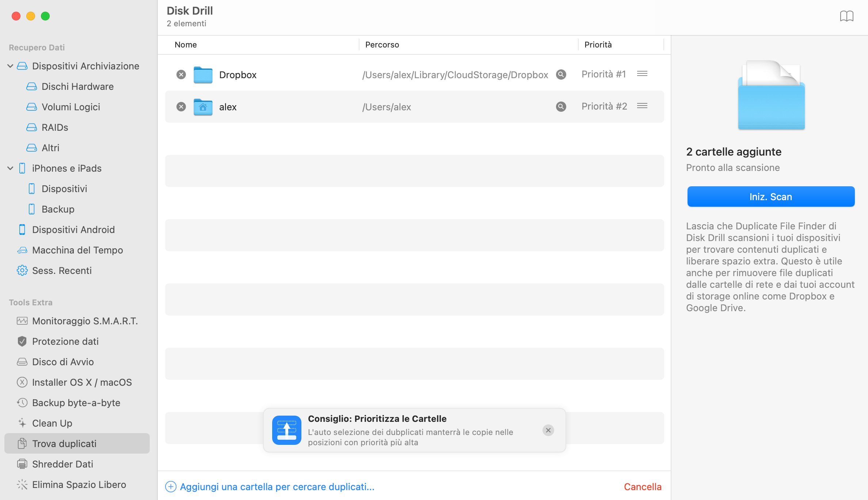Dismiss the Prioritizza le Cartelle tip
868x500 pixels.
click(x=548, y=430)
